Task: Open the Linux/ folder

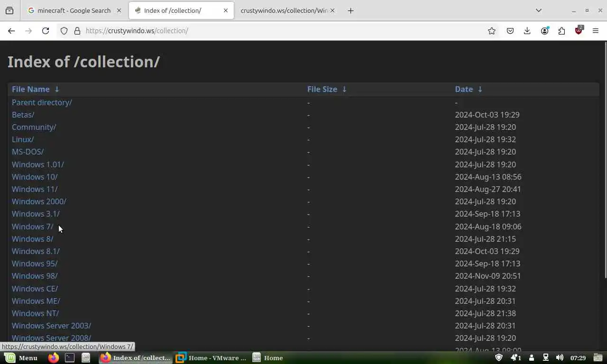Action: click(23, 139)
